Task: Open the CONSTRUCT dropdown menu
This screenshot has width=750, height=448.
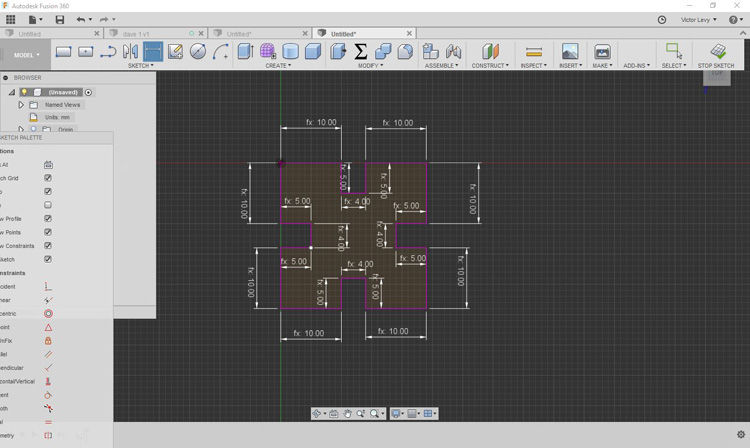Action: pyautogui.click(x=490, y=66)
